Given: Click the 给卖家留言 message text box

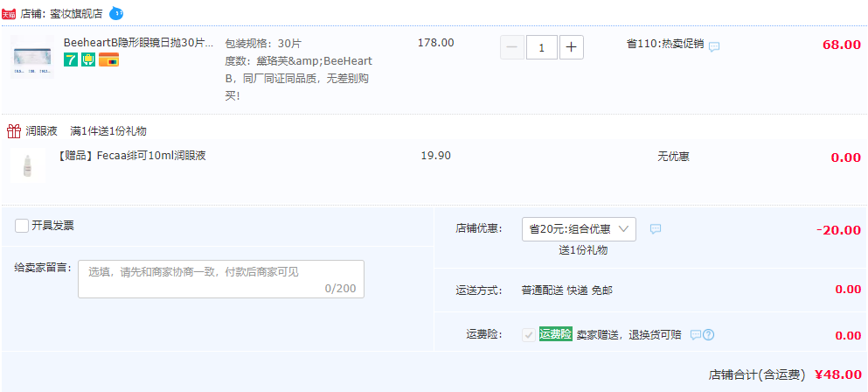Looking at the screenshot, I should click(221, 279).
